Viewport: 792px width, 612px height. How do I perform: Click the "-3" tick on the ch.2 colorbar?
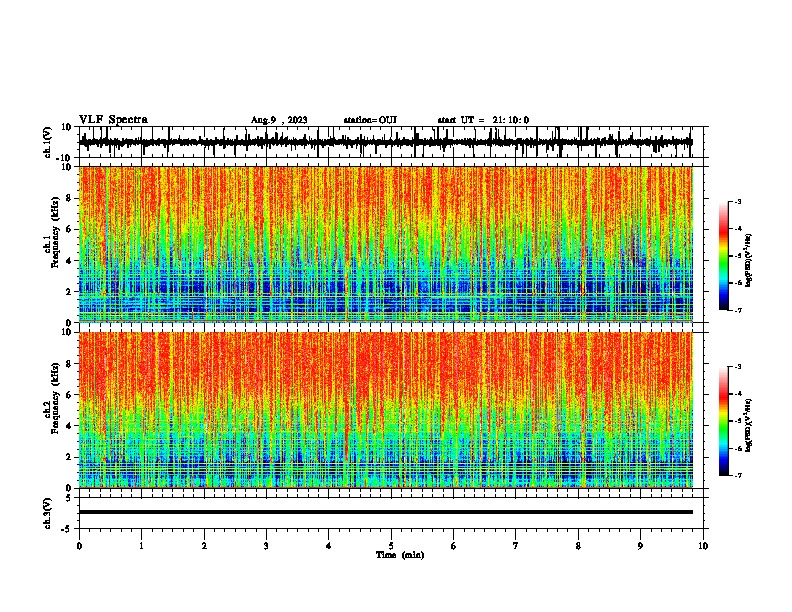(737, 367)
